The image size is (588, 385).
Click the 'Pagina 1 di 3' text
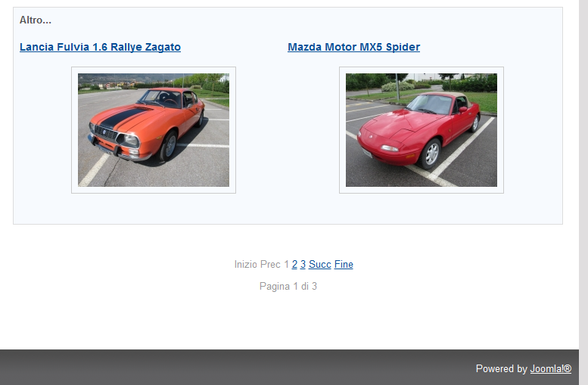click(288, 287)
